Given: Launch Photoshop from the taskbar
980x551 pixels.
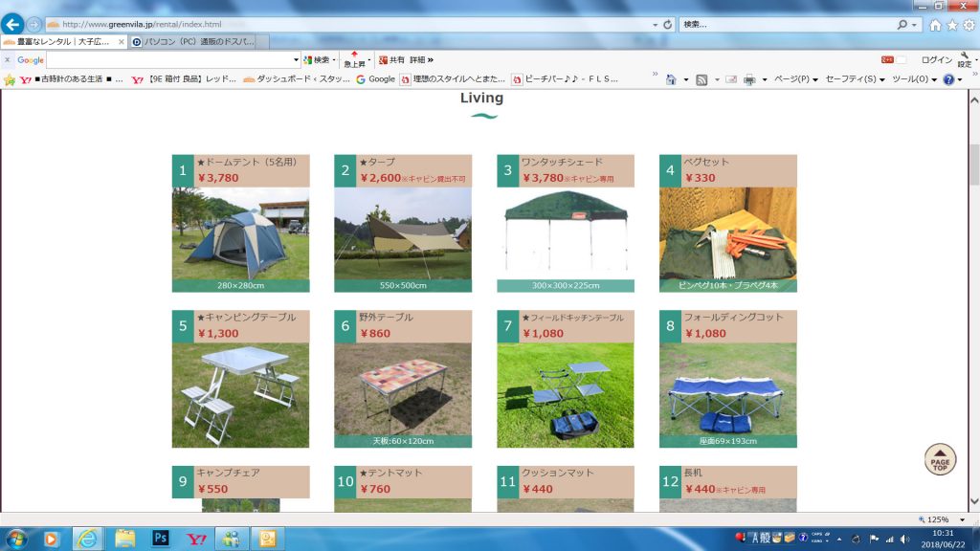Looking at the screenshot, I should 160,538.
